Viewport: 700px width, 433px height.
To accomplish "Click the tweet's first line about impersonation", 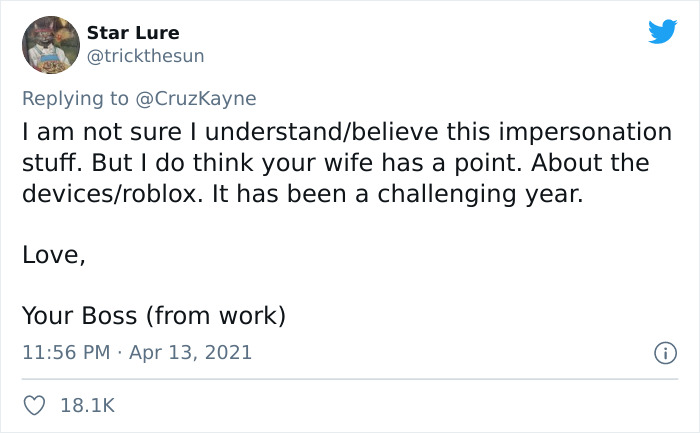I will coord(346,132).
